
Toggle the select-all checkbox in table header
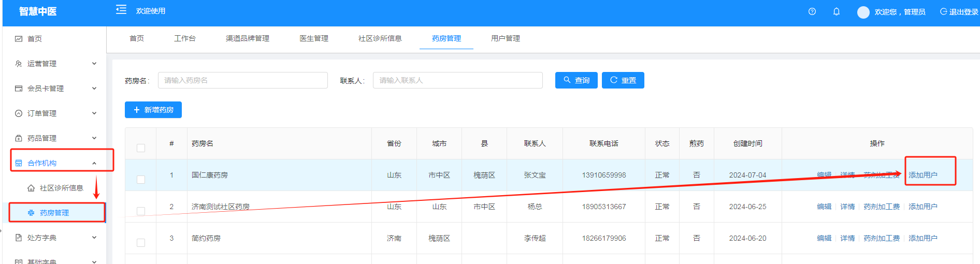coord(141,148)
